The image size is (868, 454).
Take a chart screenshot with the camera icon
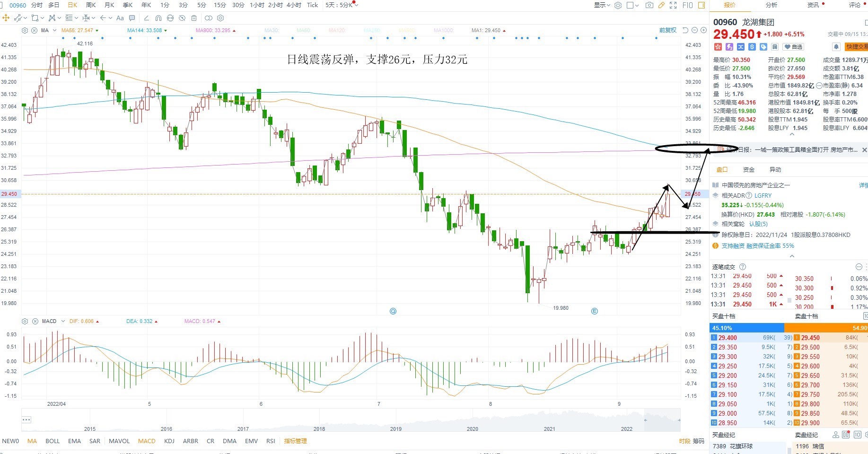pos(649,5)
